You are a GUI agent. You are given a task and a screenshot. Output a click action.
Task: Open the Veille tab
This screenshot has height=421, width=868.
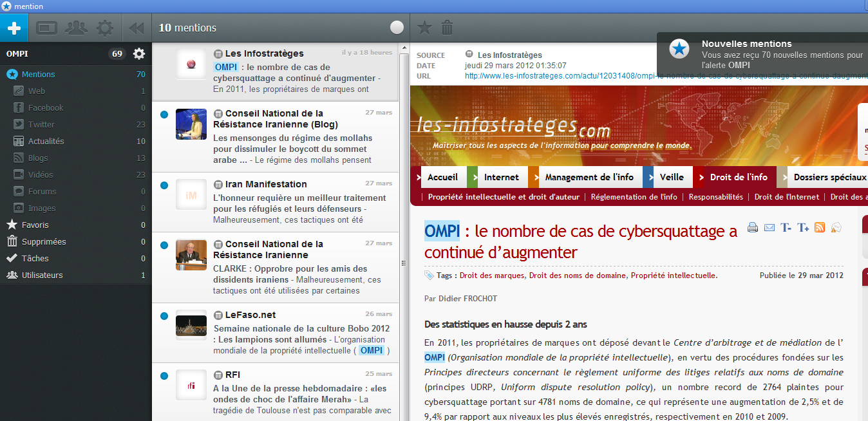point(672,177)
